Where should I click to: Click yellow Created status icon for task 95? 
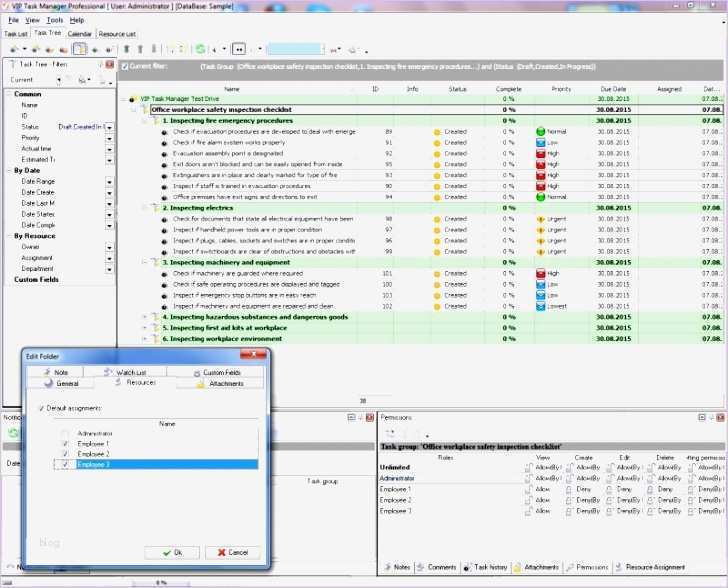(437, 165)
